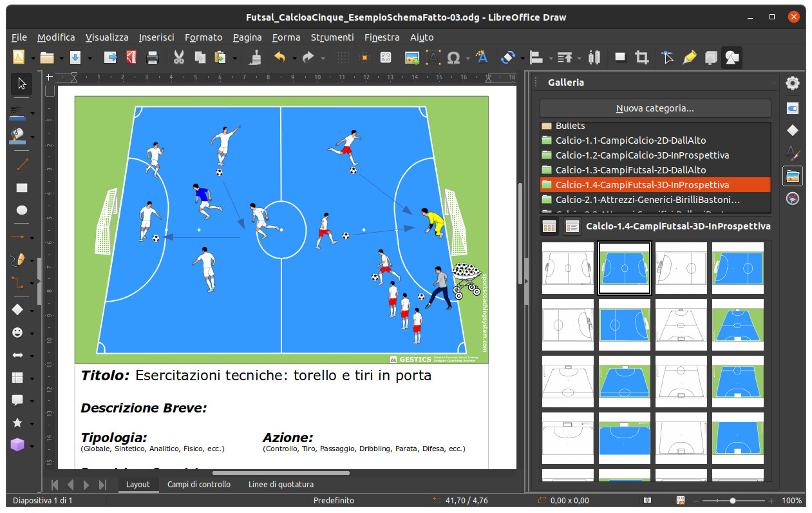
Task: Click the Nuova categoria button
Action: tap(655, 108)
